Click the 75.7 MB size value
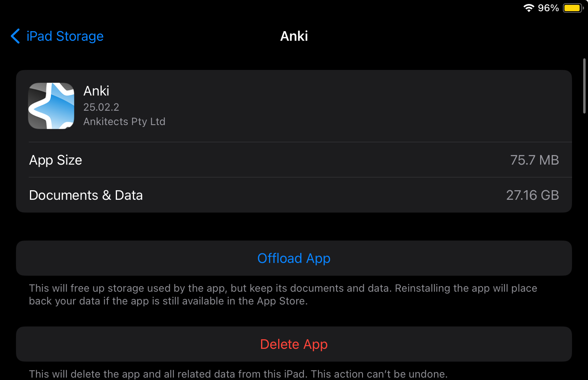Viewport: 588px width, 380px height. pos(535,160)
